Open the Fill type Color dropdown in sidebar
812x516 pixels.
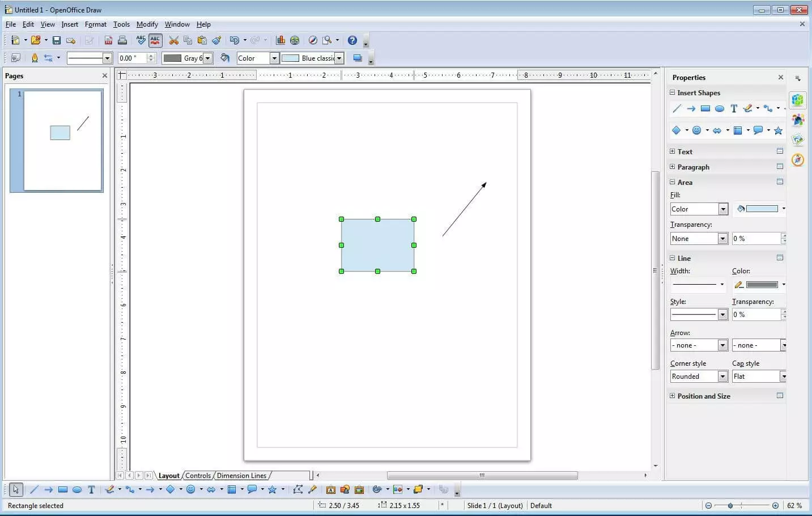pos(722,209)
